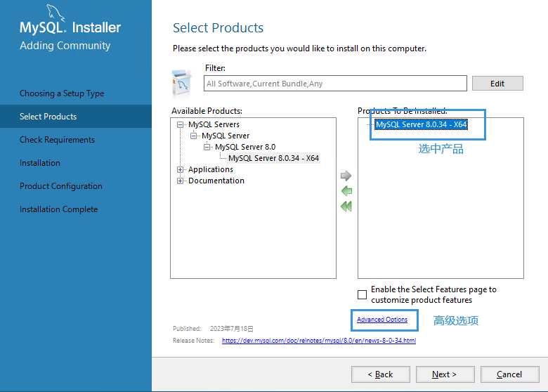Click the Edit filter button
This screenshot has height=392, width=548.
[x=497, y=84]
